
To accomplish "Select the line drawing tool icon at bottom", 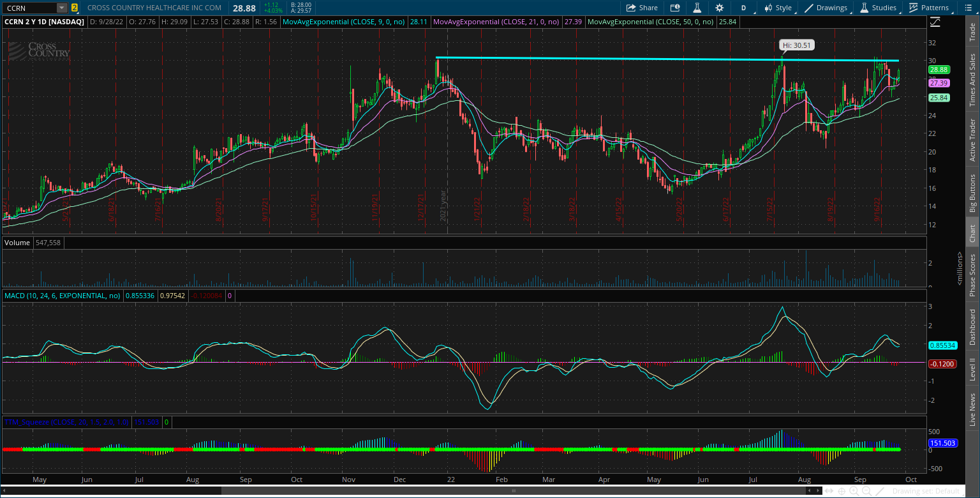I will (880, 491).
